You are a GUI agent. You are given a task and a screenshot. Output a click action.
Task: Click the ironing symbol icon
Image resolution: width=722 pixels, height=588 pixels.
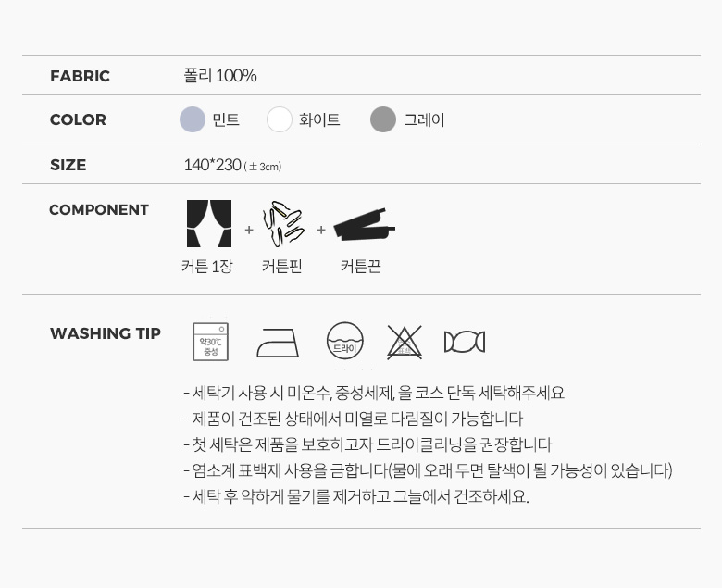(278, 343)
